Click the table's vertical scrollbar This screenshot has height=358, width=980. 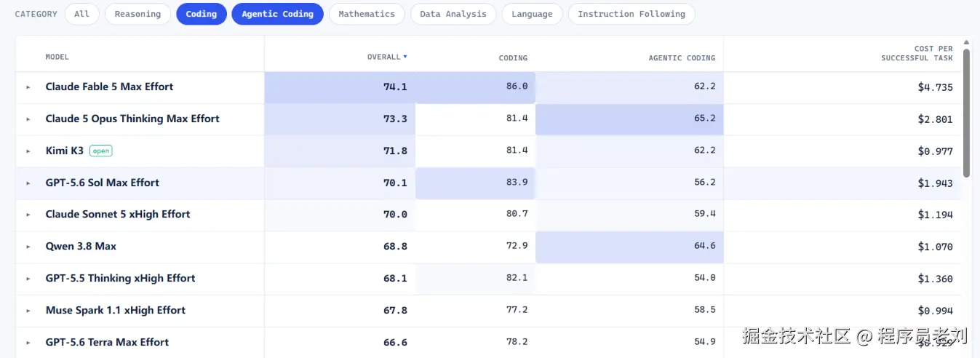(x=966, y=113)
